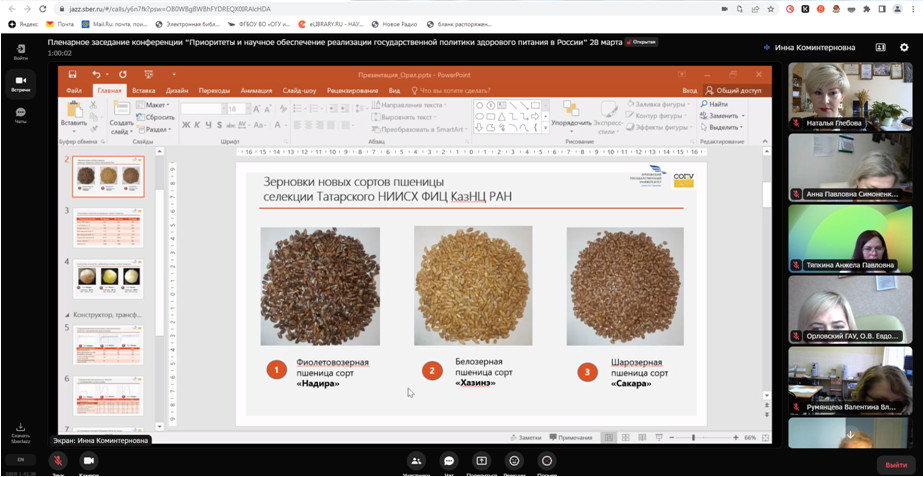This screenshot has width=923, height=477.
Task: Open Чаты in the left sidebar
Action: 20,115
